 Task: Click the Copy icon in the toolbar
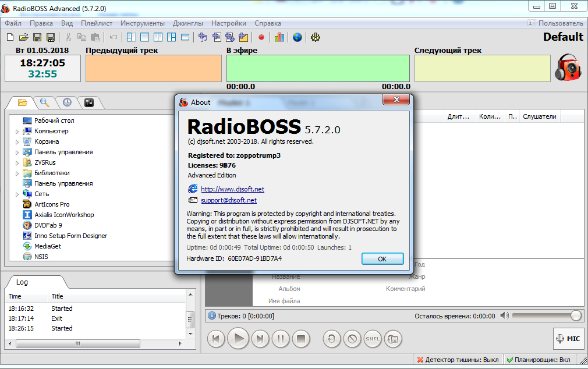(82, 37)
